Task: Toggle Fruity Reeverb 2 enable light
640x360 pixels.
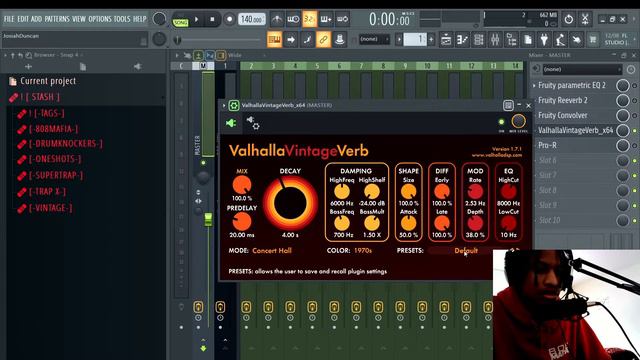Action: coord(635,100)
